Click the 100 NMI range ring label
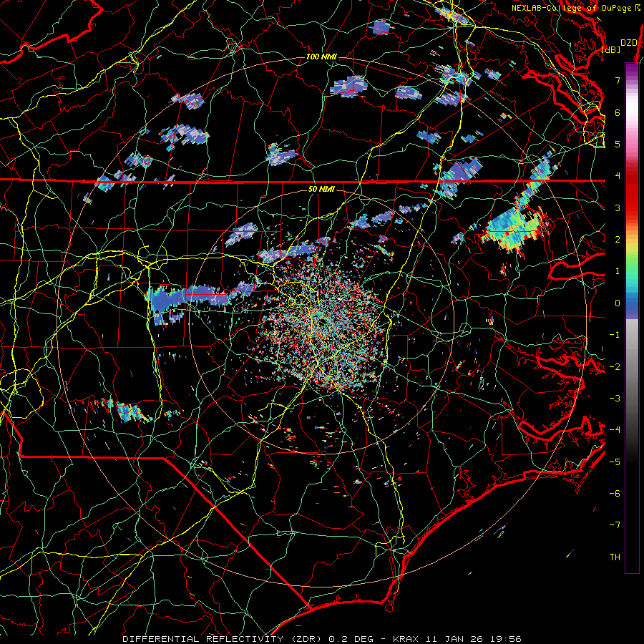 tap(321, 57)
